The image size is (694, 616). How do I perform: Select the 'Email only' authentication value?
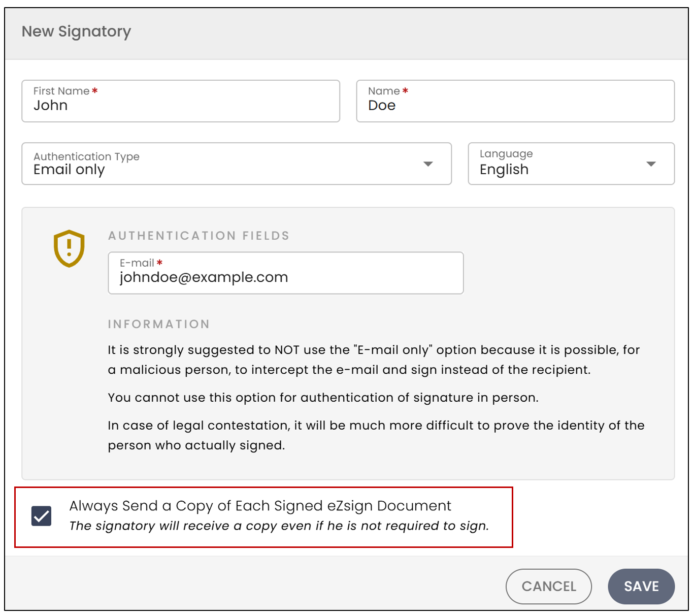pyautogui.click(x=69, y=170)
